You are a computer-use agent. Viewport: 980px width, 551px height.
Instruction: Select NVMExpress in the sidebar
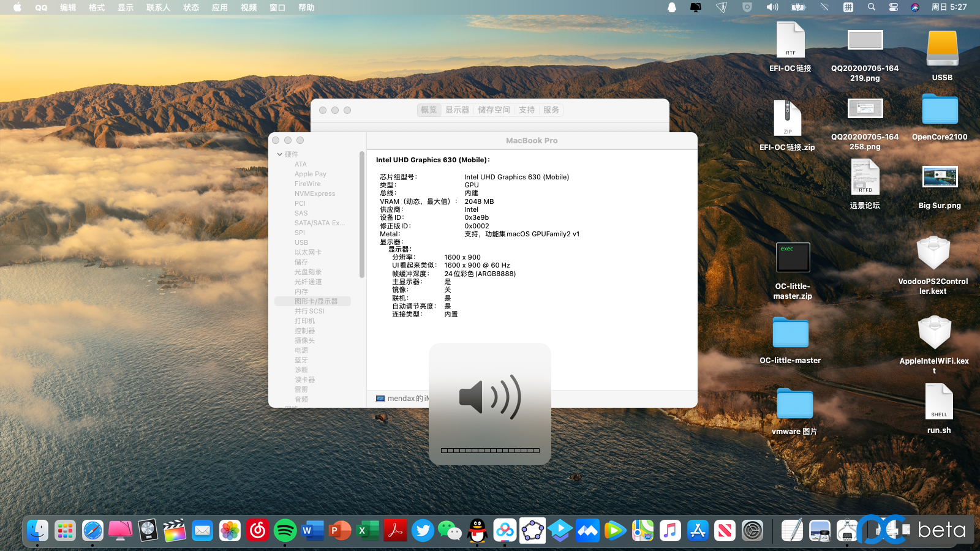[x=315, y=193]
